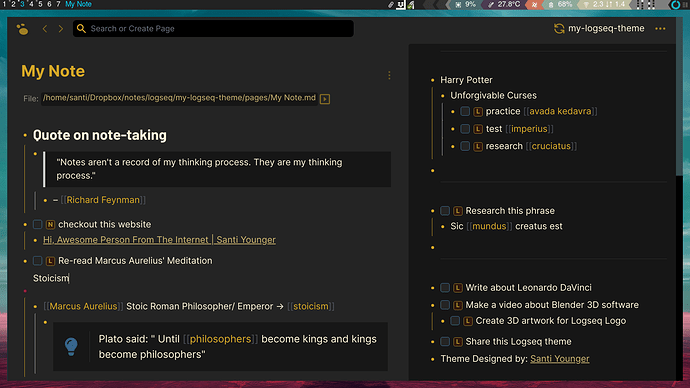Open page options vertical dots beside My Note
Image resolution: width=690 pixels, height=388 pixels.
(389, 75)
